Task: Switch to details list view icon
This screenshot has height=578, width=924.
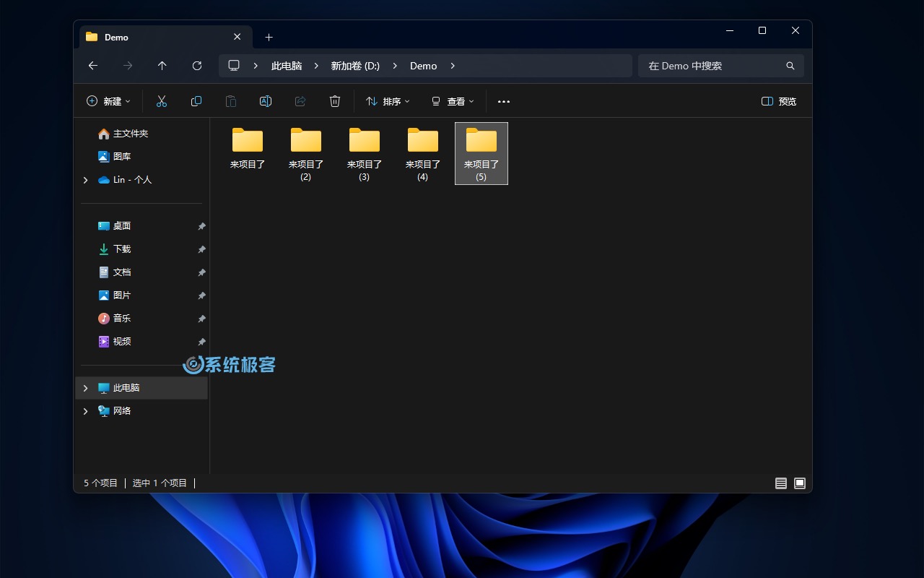Action: coord(781,483)
